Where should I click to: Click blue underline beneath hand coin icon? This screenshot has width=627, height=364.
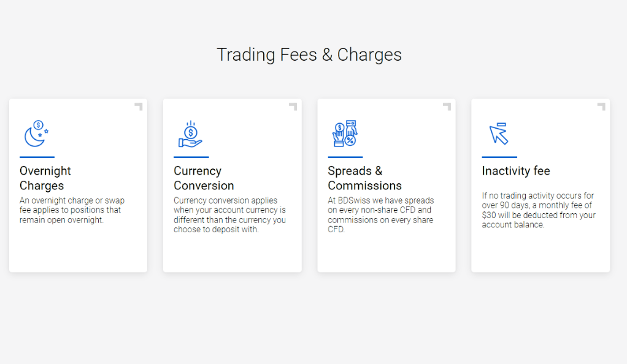[191, 157]
